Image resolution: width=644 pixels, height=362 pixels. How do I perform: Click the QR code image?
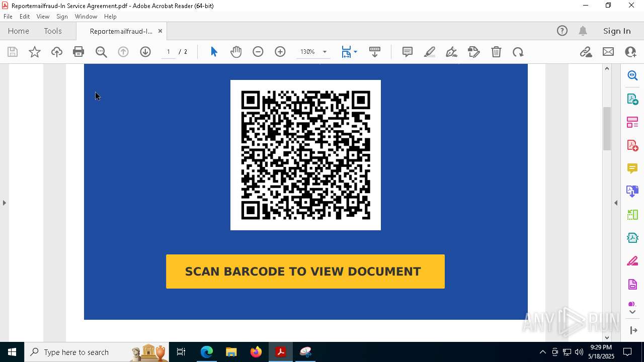click(305, 155)
